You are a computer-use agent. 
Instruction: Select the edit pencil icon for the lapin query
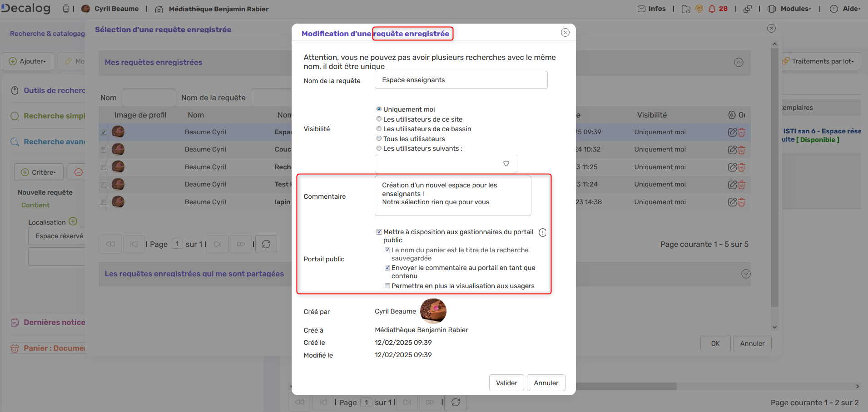coord(732,202)
